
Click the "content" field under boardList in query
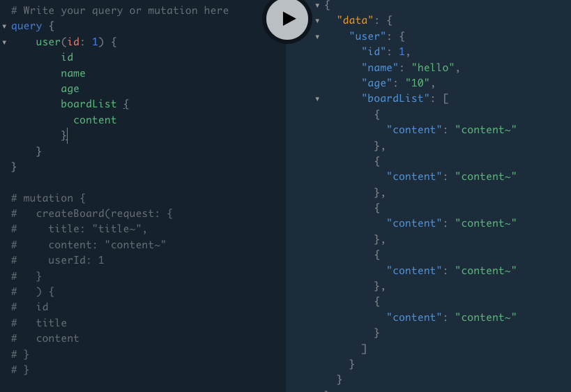tap(95, 120)
